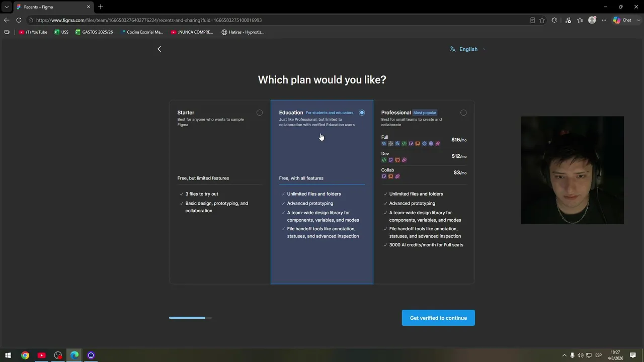644x362 pixels.
Task: Click the pink pencil icon in Dev seat row
Action: [404, 160]
